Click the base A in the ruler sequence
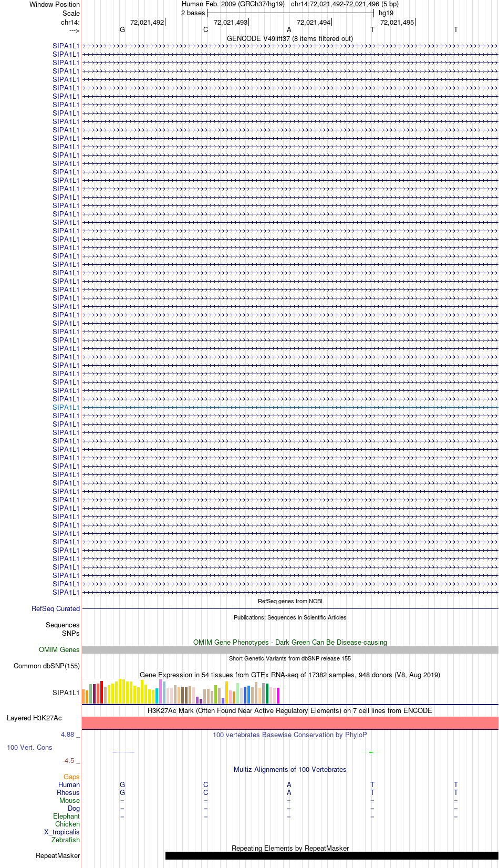Viewport: 499px width, 868px height. tap(289, 30)
